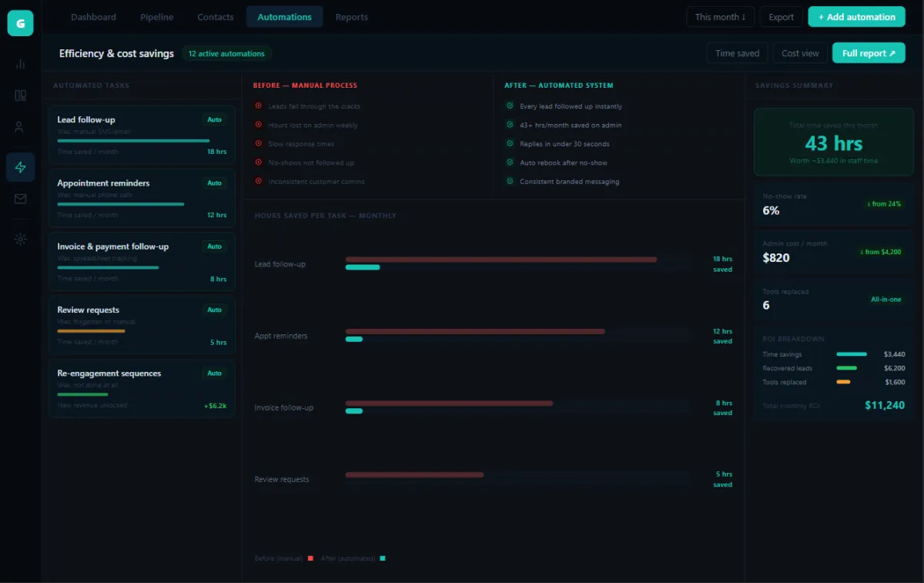Click the Tools replaced '$1,600' amount
Screen dimensions: 924x583
tap(894, 382)
